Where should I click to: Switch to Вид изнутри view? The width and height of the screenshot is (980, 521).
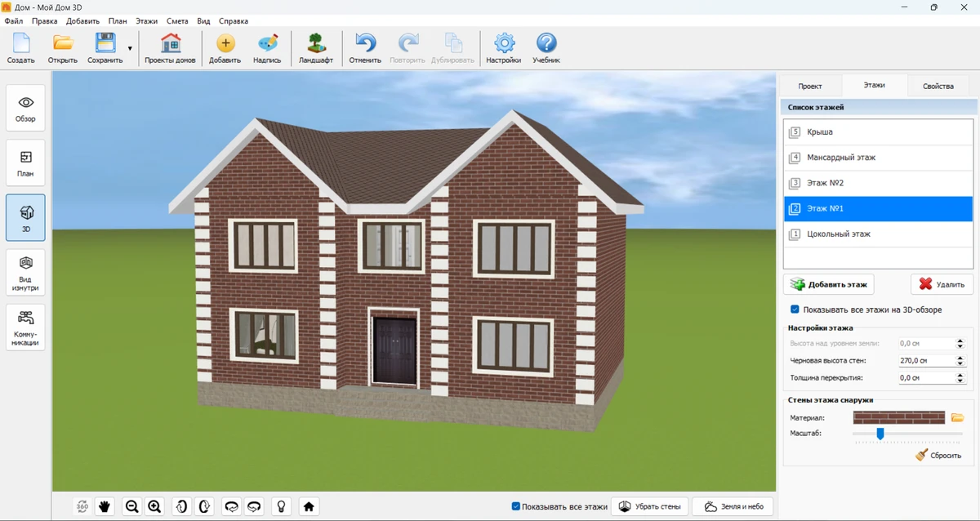pyautogui.click(x=25, y=271)
